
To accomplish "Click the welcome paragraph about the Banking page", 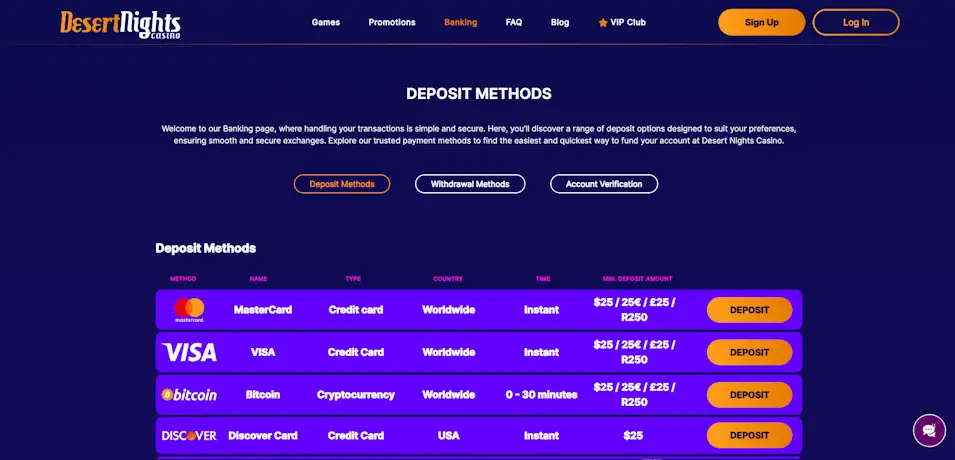I will tap(479, 135).
